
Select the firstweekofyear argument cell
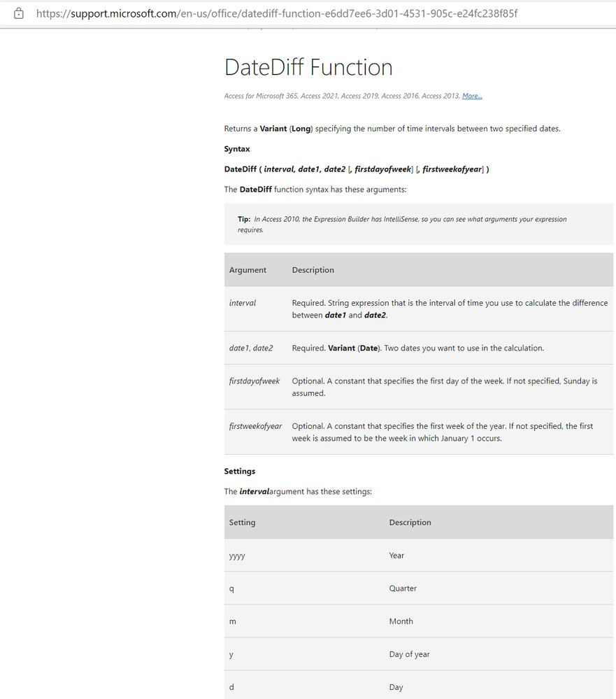(x=256, y=426)
